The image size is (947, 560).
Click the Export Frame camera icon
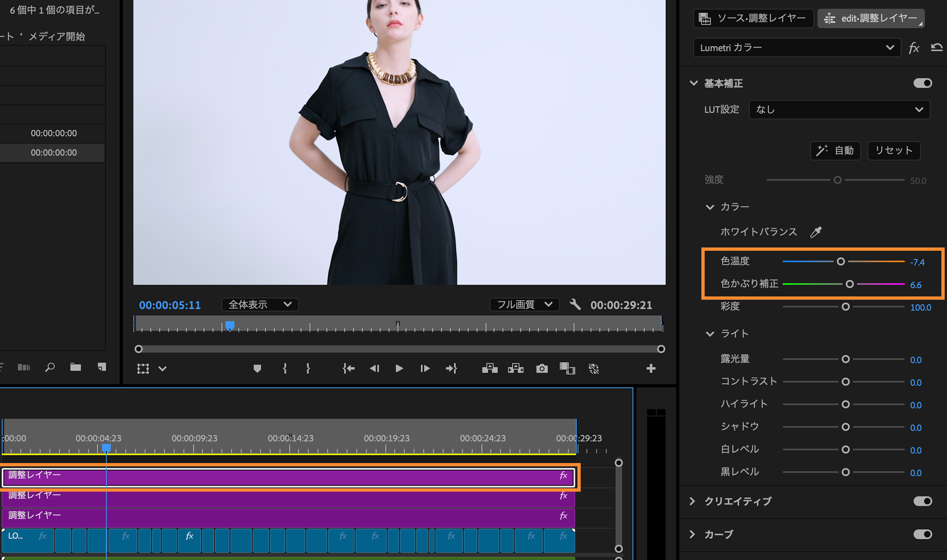(542, 368)
